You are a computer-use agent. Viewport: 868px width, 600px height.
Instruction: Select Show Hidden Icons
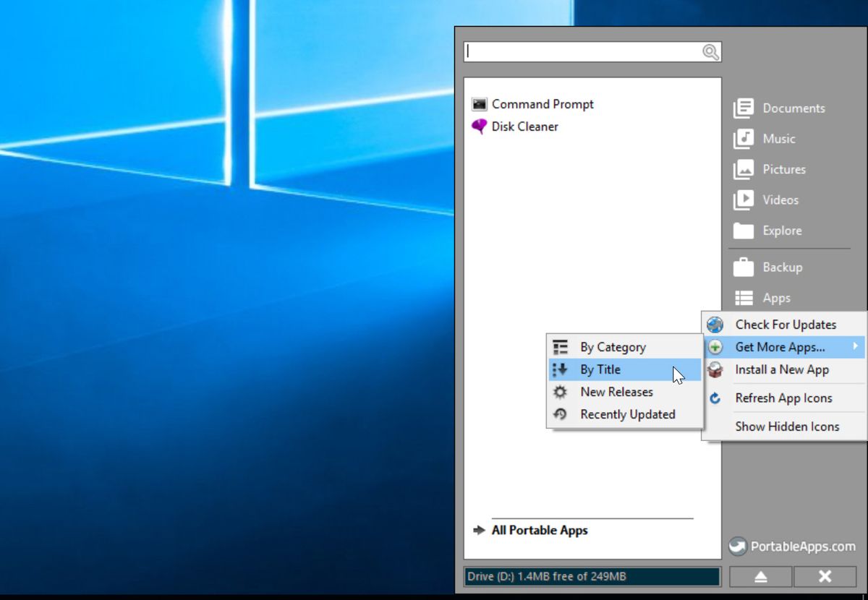point(786,427)
